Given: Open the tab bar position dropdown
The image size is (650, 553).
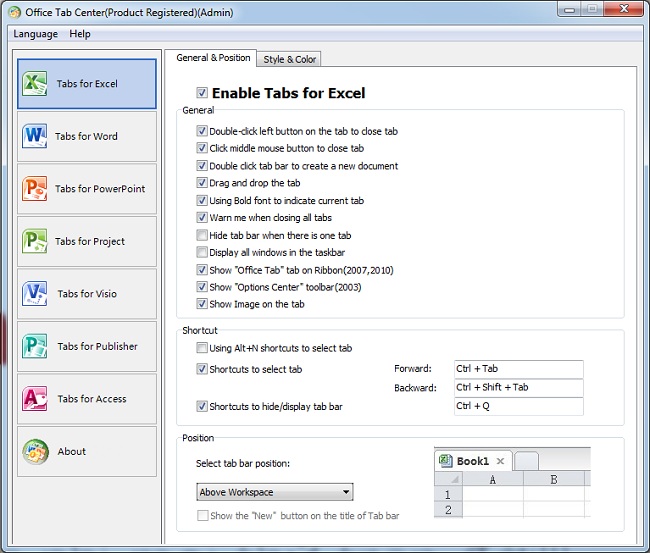Looking at the screenshot, I should pos(274,492).
